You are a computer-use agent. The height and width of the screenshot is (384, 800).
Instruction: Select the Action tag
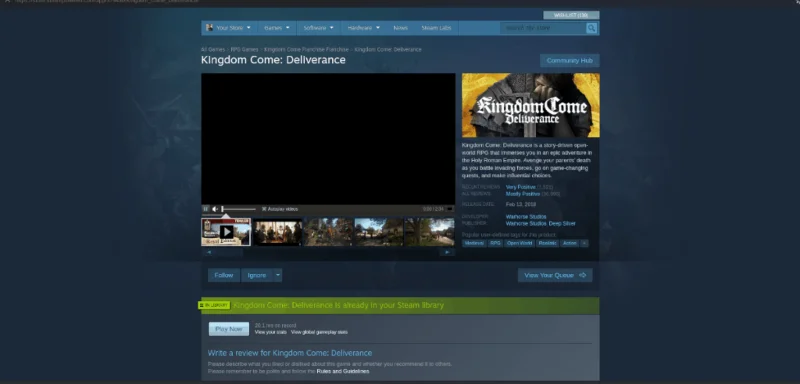coord(569,243)
